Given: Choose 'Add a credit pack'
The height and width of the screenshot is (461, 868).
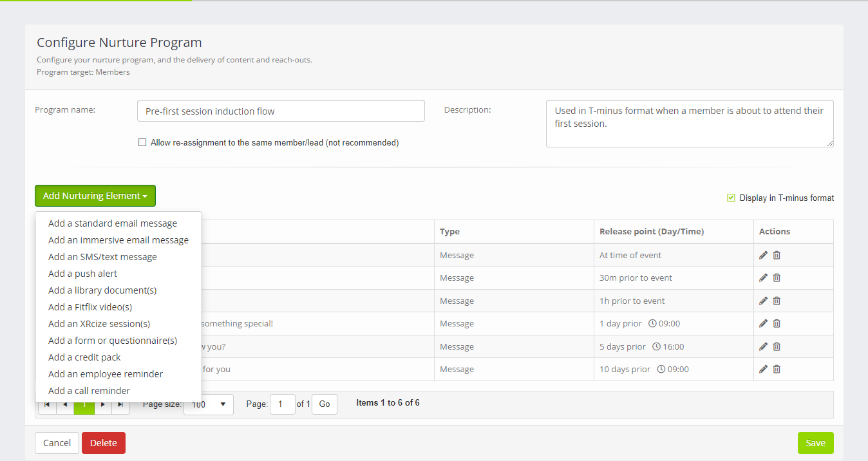Looking at the screenshot, I should pos(84,357).
